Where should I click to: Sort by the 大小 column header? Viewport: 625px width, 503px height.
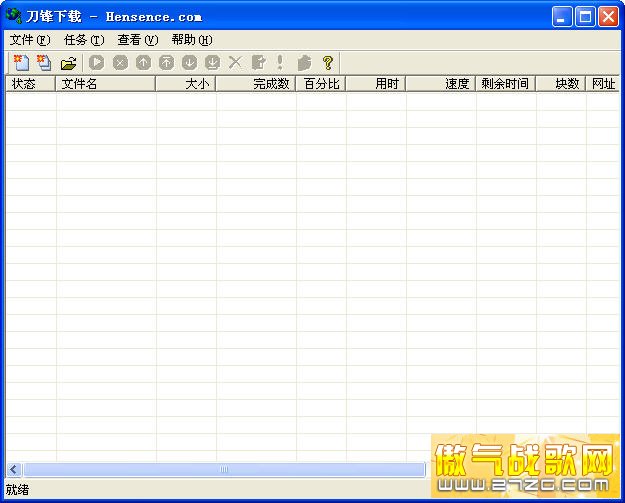click(186, 84)
